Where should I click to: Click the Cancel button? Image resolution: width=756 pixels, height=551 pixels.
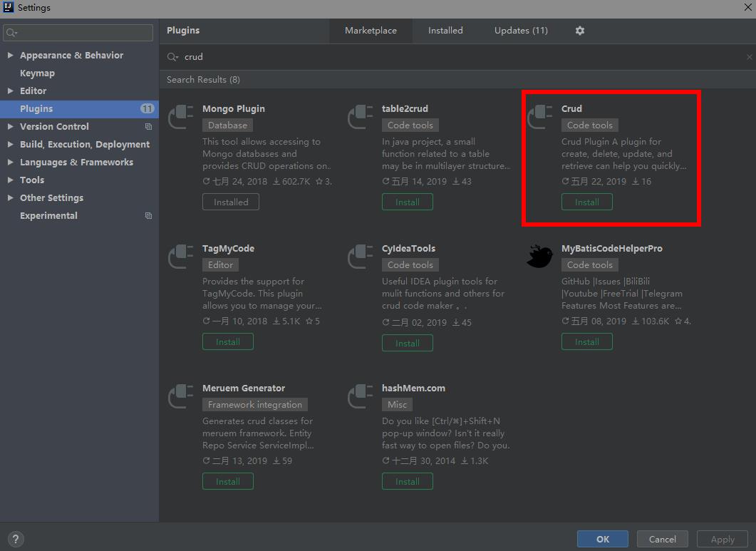click(x=662, y=539)
